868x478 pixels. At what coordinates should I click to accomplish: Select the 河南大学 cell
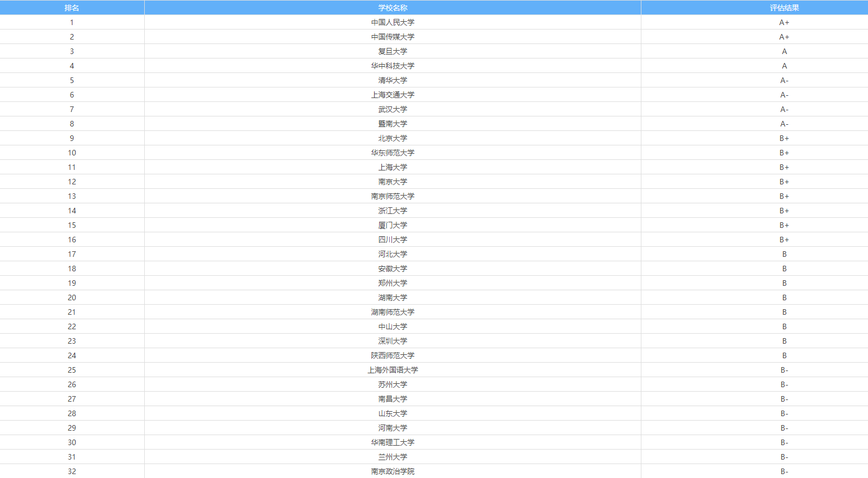click(393, 428)
